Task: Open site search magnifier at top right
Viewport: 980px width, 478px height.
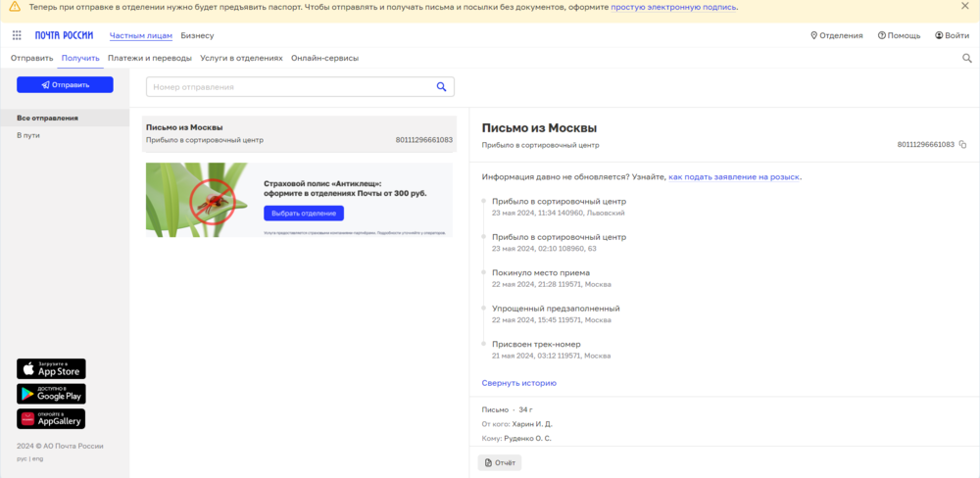Action: (x=967, y=58)
